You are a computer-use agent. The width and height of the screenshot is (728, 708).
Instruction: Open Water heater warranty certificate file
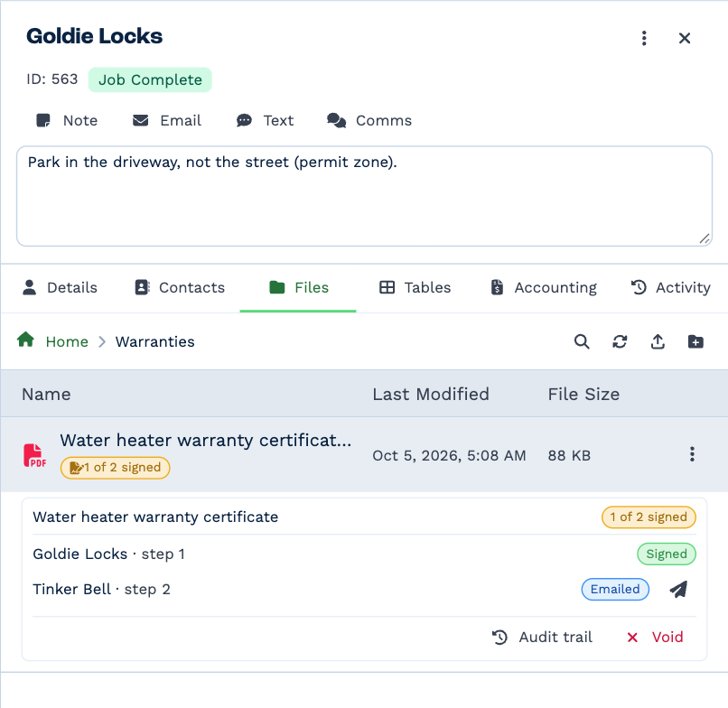point(206,440)
